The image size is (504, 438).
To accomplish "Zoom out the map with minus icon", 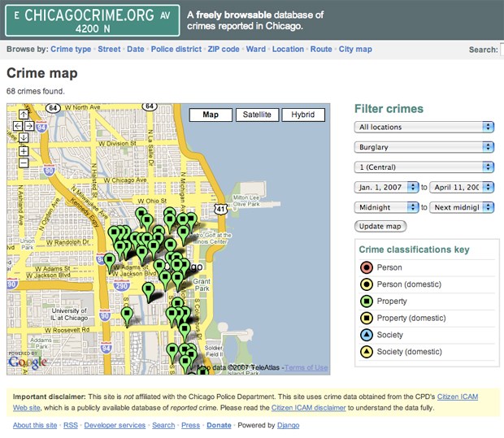I will pos(24,163).
